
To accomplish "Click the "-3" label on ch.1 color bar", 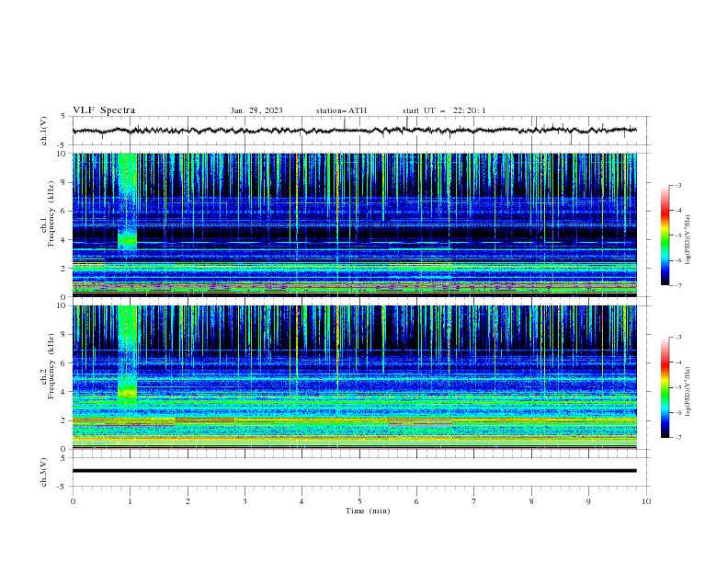I will pos(678,185).
